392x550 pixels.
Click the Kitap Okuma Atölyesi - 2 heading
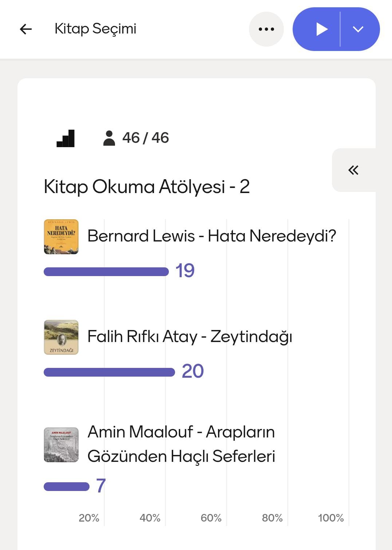coord(147,187)
